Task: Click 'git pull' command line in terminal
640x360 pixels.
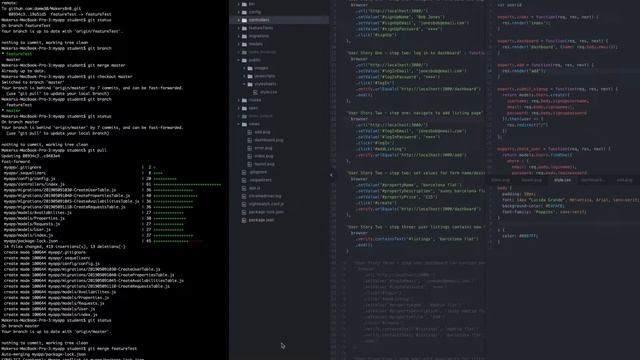Action: 54,150
